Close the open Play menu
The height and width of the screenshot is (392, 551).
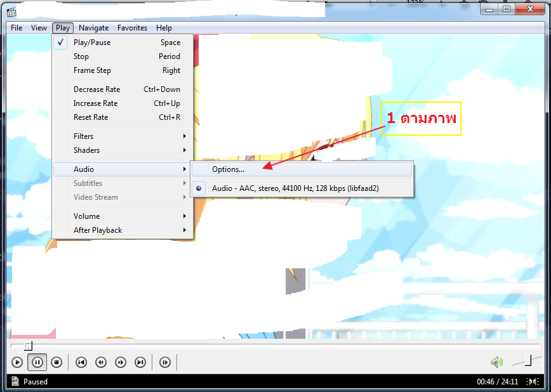tap(63, 28)
